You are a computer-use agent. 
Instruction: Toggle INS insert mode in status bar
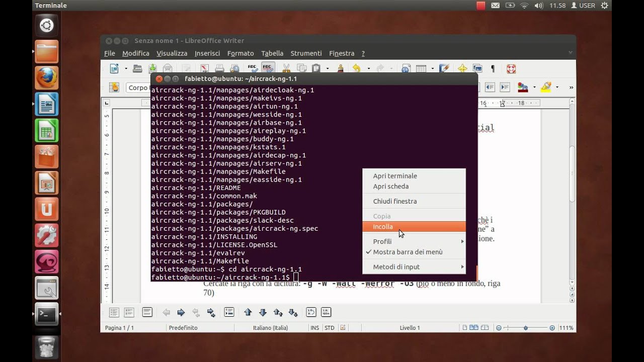(315, 328)
